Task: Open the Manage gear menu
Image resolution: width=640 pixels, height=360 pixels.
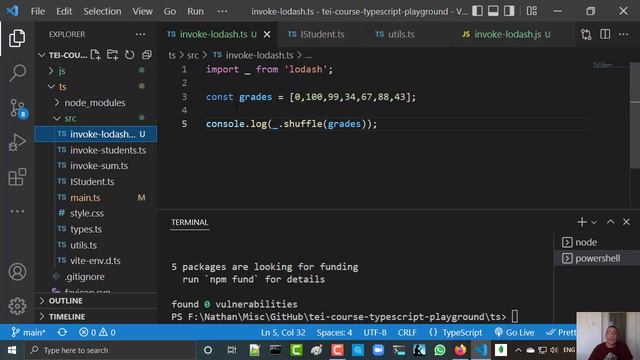Action: pyautogui.click(x=17, y=306)
